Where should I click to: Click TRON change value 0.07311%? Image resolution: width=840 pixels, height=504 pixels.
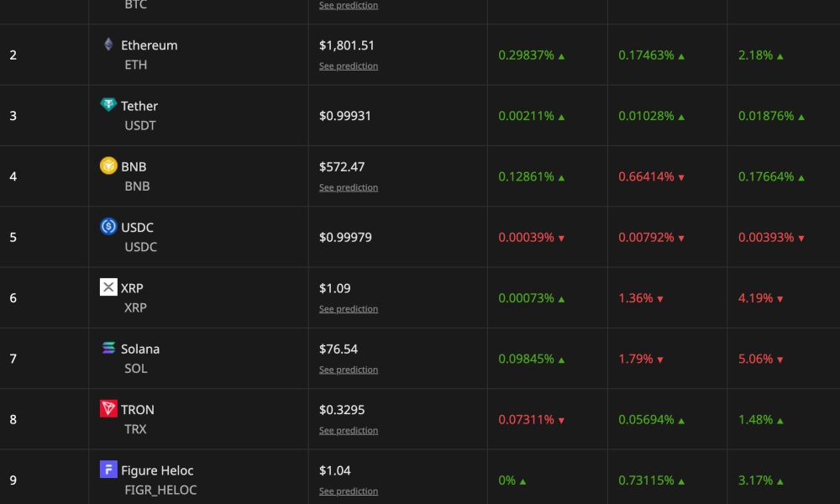pyautogui.click(x=526, y=419)
